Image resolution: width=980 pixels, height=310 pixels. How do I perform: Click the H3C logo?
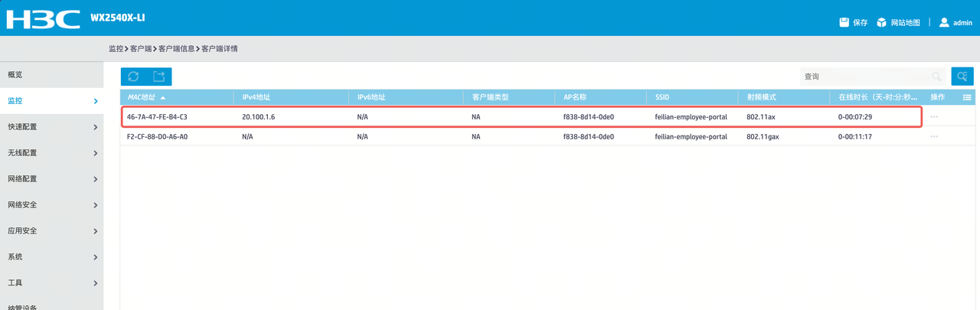click(x=44, y=18)
